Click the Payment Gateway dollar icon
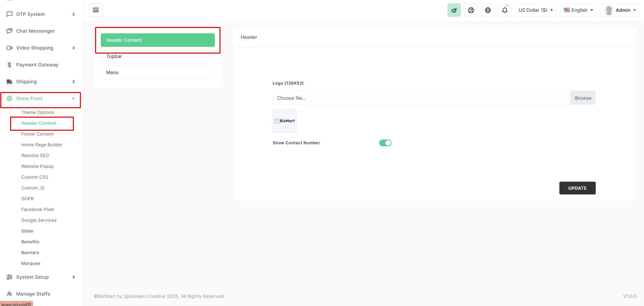This screenshot has height=306, width=644. click(9, 64)
